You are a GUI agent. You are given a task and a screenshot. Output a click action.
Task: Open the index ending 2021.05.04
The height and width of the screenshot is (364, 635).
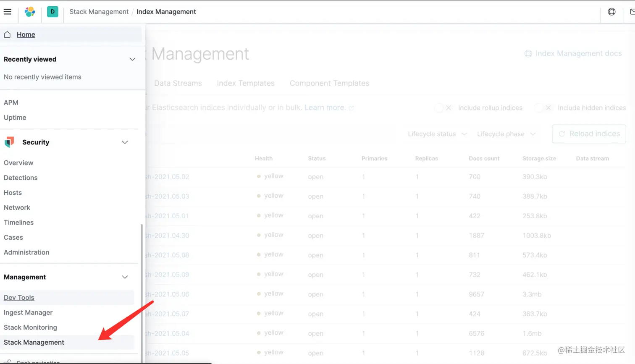[x=167, y=333]
